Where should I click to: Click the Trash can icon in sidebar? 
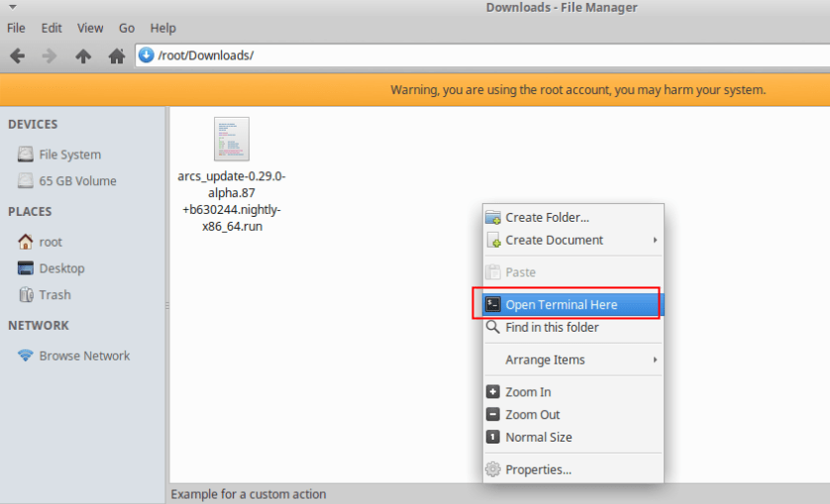coord(26,294)
